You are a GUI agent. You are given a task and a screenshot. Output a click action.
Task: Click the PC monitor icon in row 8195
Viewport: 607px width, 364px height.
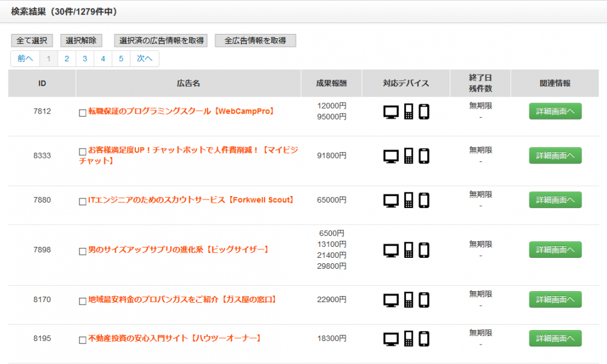click(391, 339)
